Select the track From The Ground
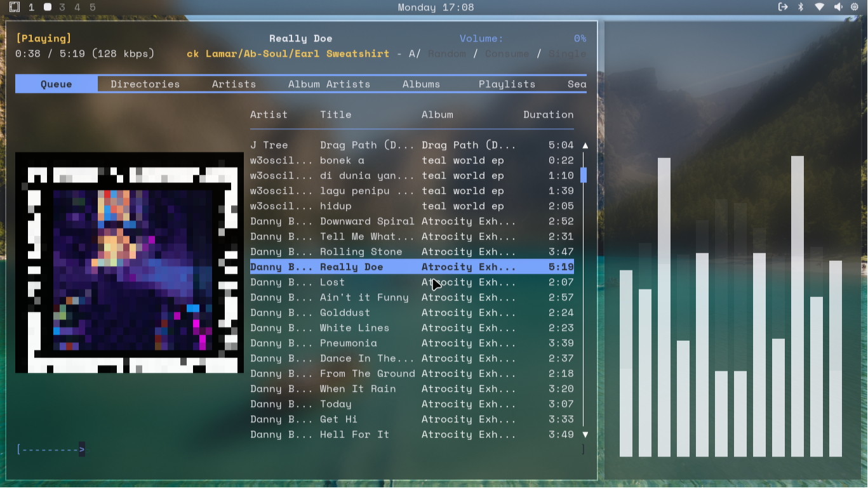Image resolution: width=868 pixels, height=488 pixels. 412,374
